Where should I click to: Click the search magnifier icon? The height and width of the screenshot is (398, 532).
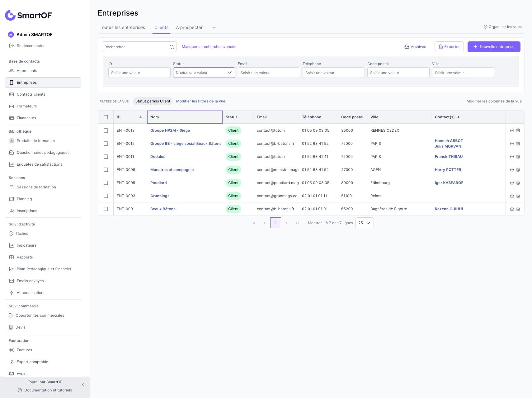point(172,47)
